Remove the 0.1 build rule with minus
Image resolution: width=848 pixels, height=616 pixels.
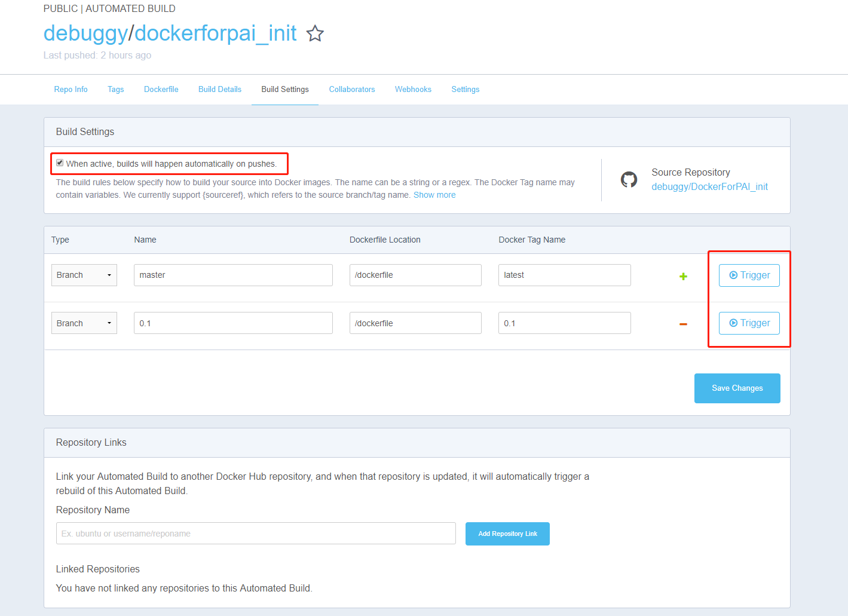(x=683, y=324)
